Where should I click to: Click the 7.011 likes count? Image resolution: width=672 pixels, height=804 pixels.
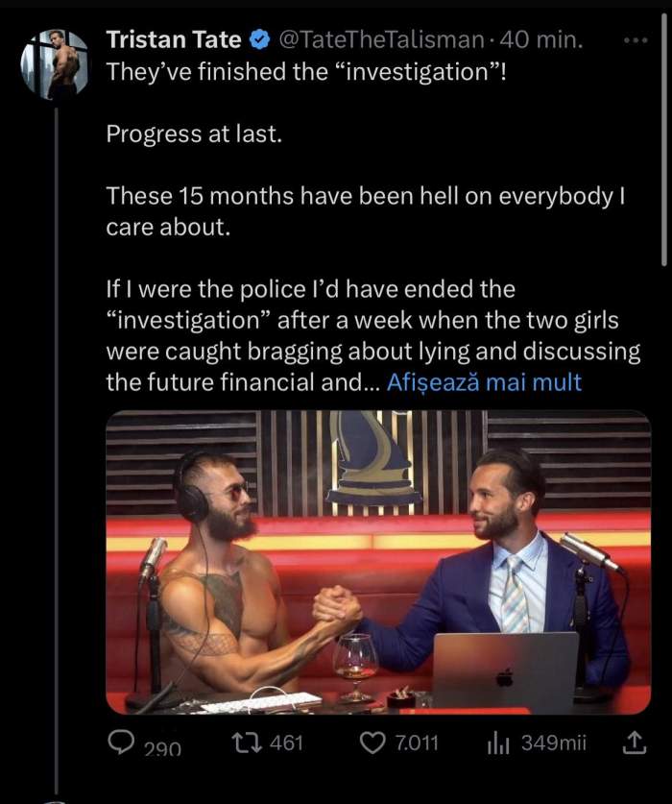417,743
